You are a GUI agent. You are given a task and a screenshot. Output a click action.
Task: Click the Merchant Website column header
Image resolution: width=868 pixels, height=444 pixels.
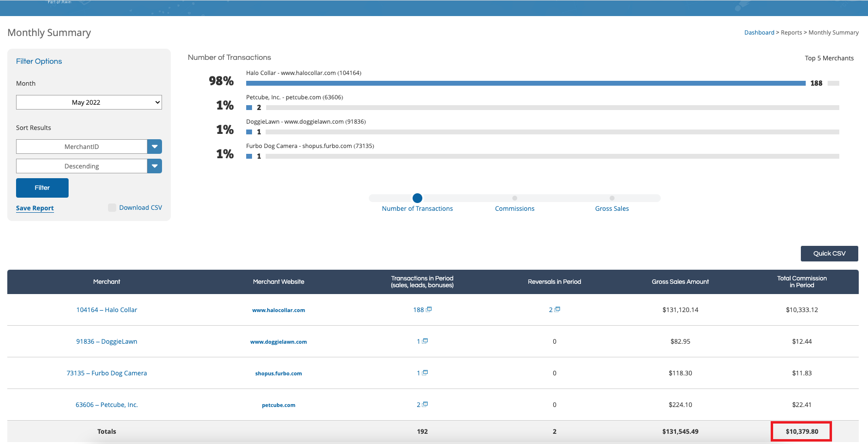[279, 282]
